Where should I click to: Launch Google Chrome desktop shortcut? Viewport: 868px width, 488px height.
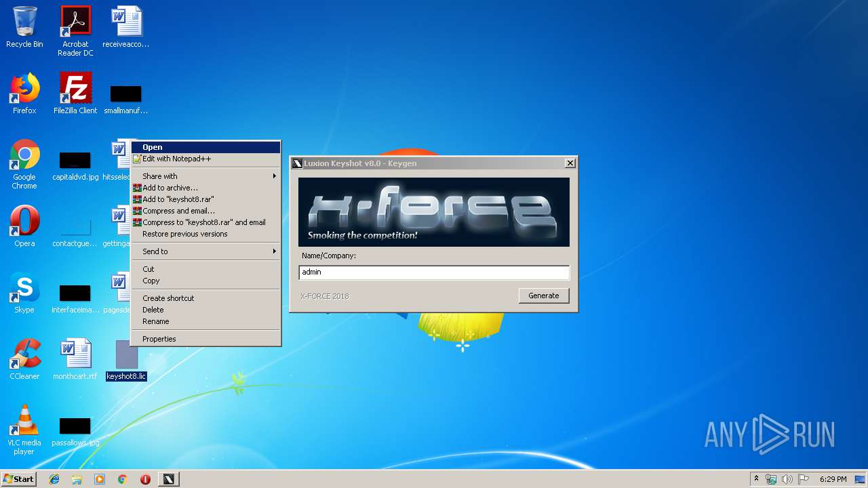24,164
